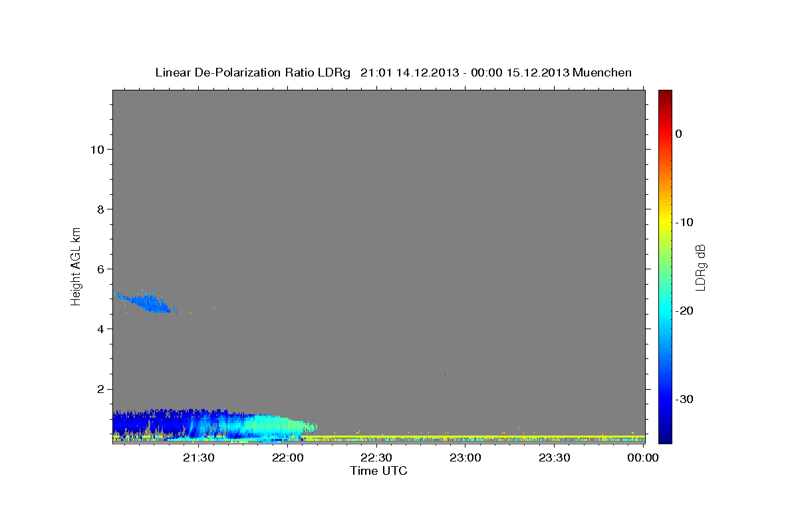Click the 23:30 time tick label

(x=554, y=458)
